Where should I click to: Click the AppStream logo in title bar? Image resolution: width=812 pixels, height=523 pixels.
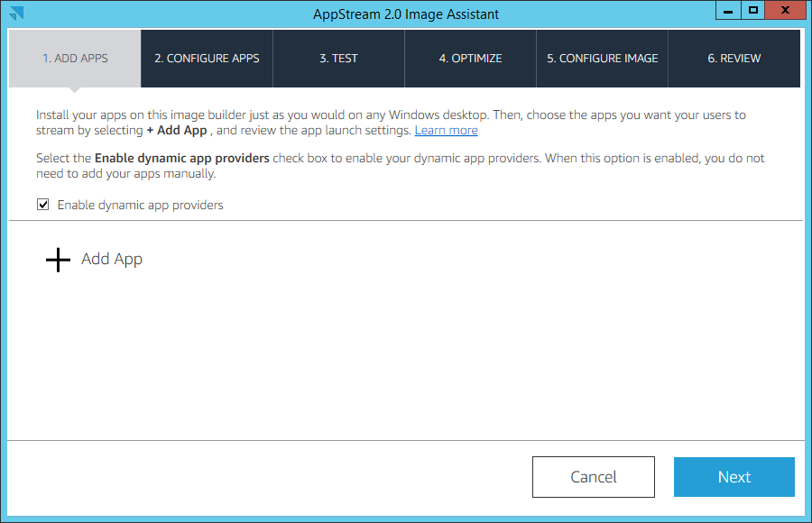[16, 13]
